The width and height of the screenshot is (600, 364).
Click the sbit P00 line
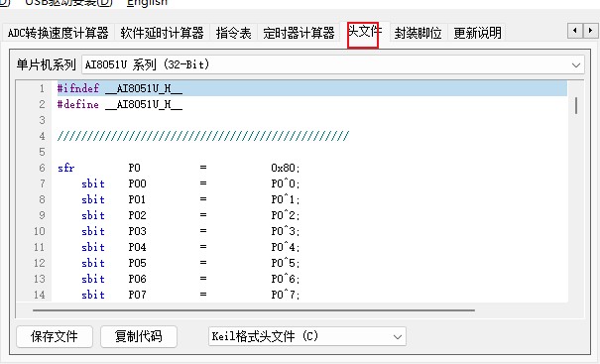click(x=190, y=183)
